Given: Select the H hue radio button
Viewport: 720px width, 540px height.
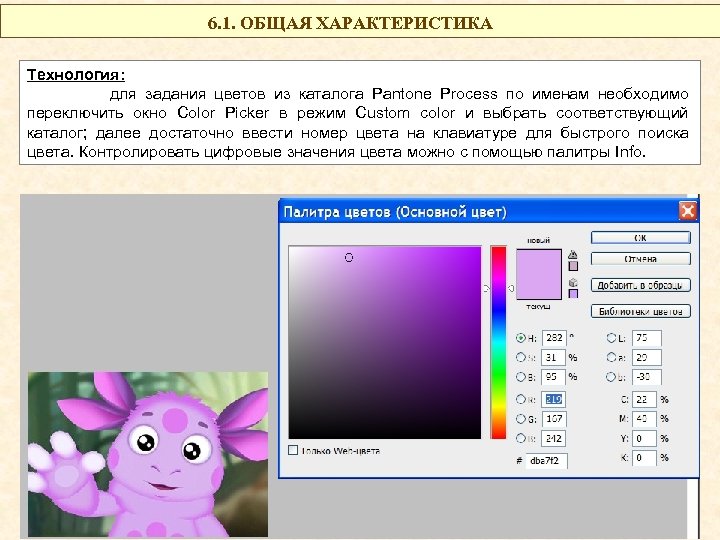Looking at the screenshot, I should [x=520, y=338].
